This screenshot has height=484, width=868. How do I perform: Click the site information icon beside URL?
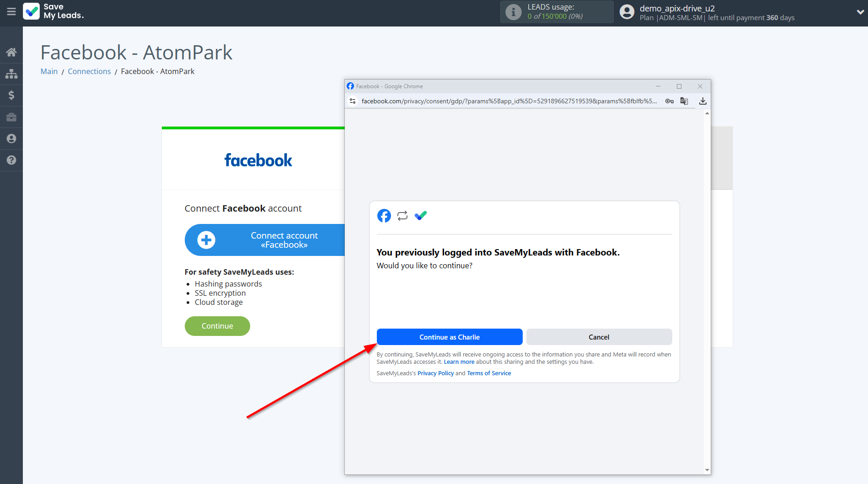click(x=353, y=101)
